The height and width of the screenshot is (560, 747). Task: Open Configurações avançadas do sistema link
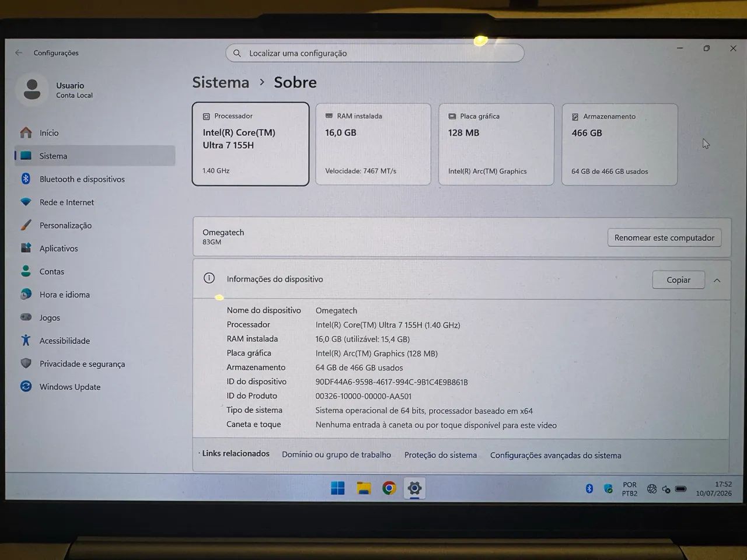click(x=556, y=456)
